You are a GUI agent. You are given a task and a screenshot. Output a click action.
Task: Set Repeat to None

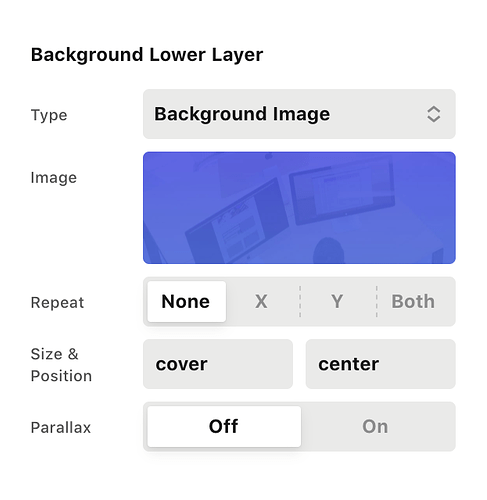click(186, 301)
